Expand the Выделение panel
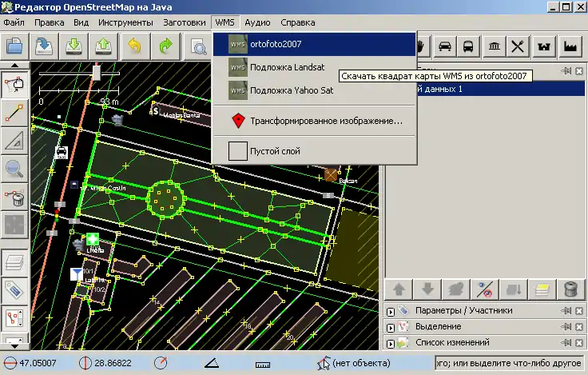The image size is (588, 375). pos(391,326)
